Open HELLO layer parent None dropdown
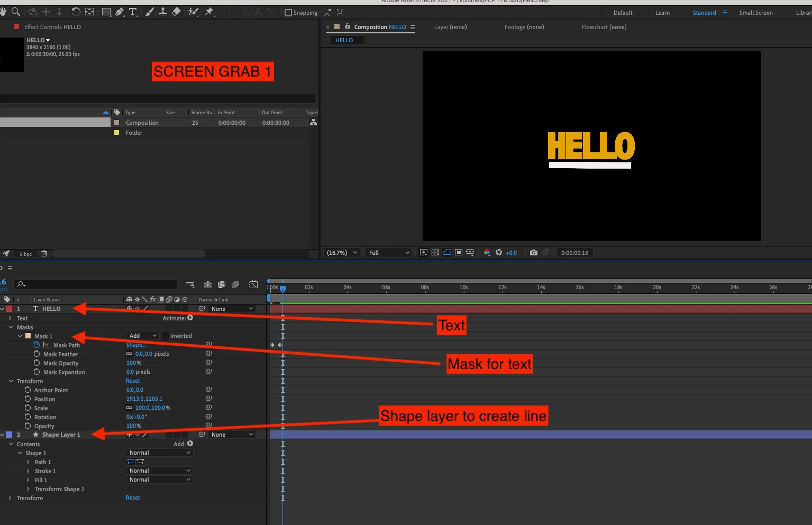The width and height of the screenshot is (812, 525). (232, 309)
